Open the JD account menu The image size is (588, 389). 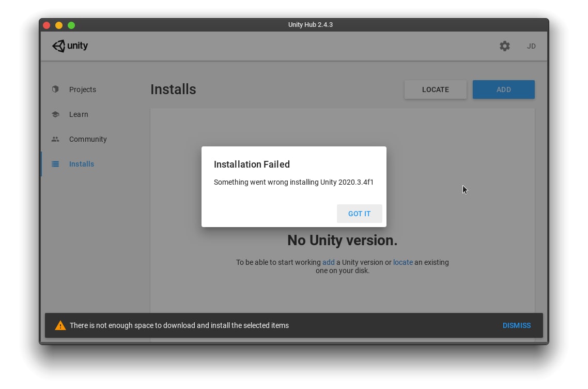(x=531, y=46)
